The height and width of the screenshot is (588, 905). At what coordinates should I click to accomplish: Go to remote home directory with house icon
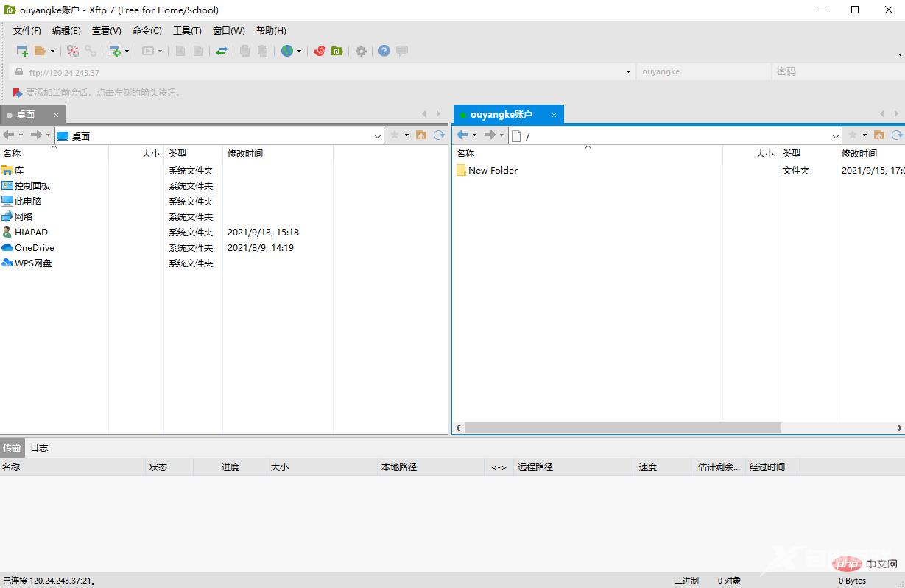(878, 135)
